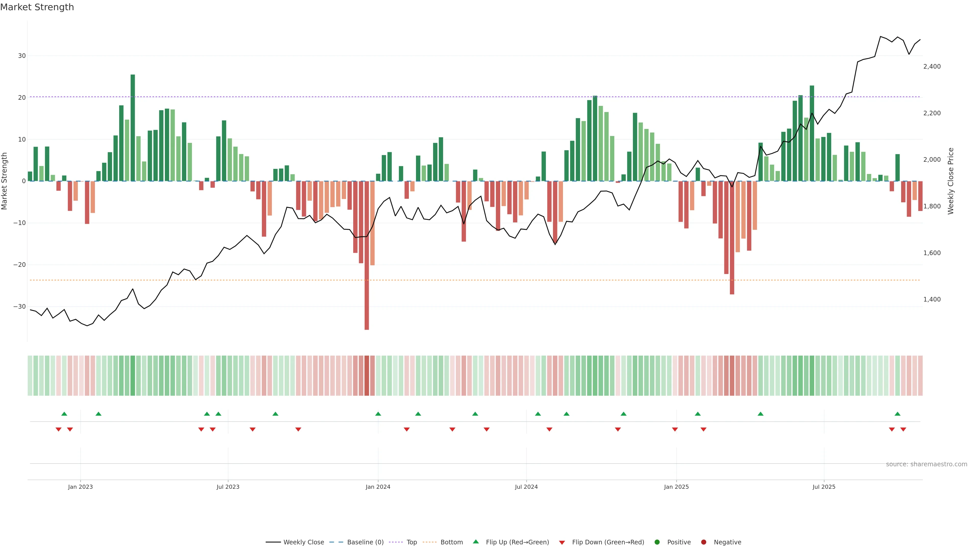Click the black Weekly Close legend line

point(273,542)
